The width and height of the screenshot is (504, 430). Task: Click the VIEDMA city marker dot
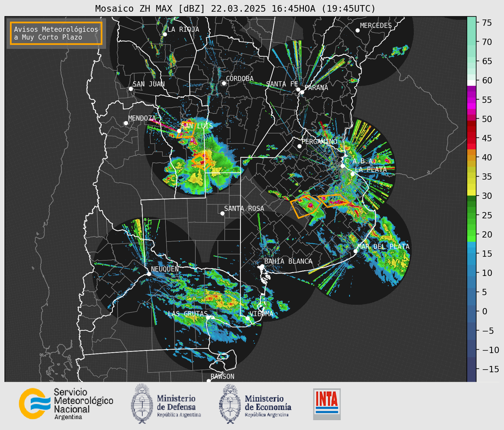248,318
